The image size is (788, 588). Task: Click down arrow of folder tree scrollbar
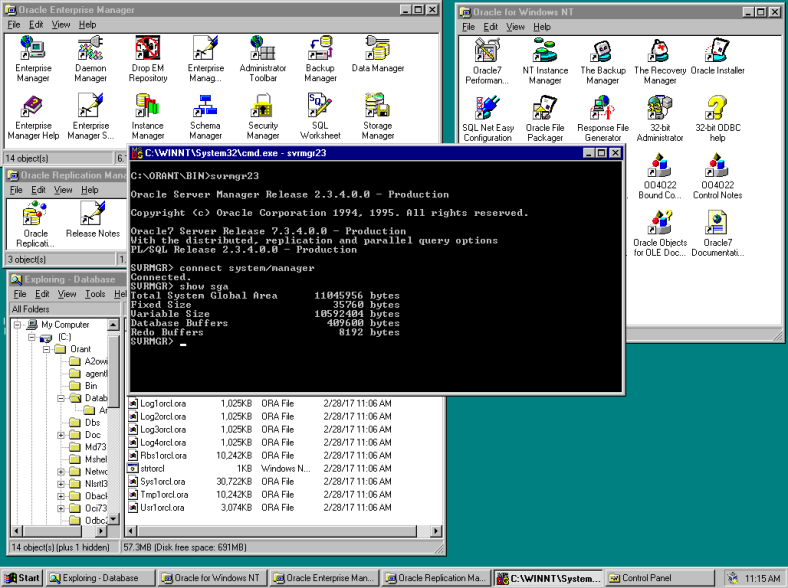click(x=115, y=519)
